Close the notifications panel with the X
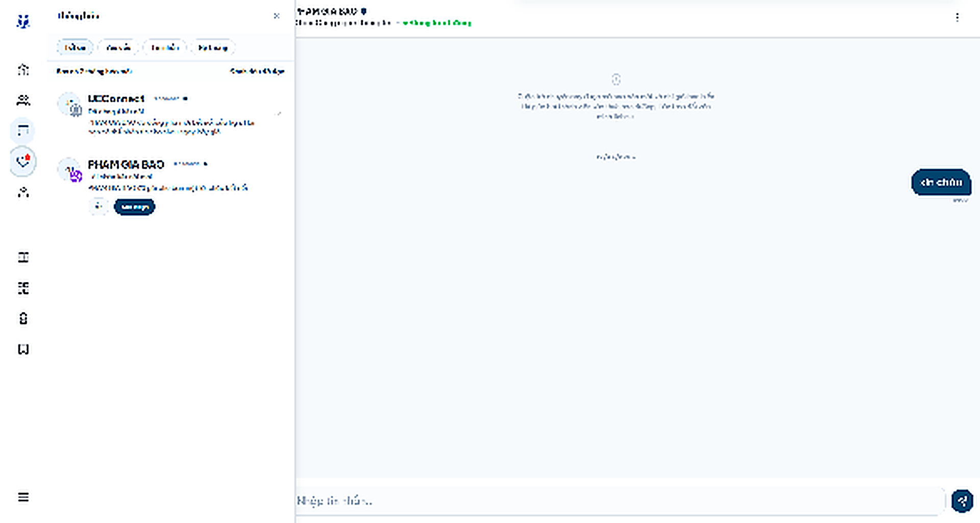 [x=277, y=16]
